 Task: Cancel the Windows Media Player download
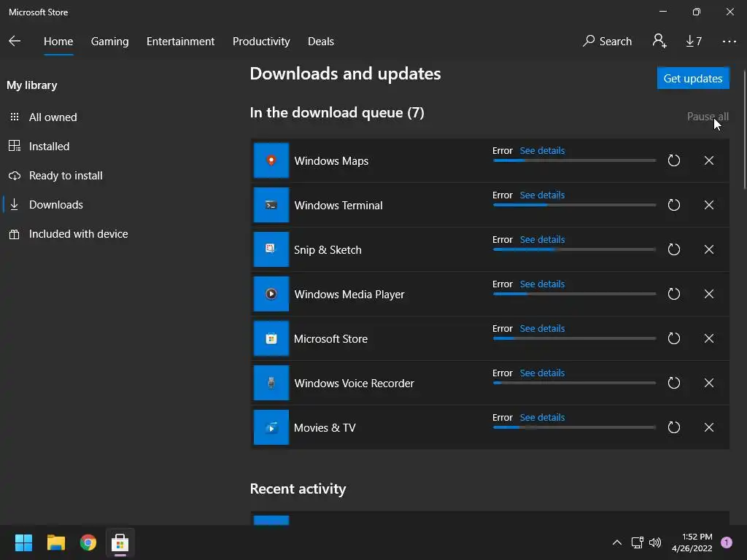[x=709, y=294]
